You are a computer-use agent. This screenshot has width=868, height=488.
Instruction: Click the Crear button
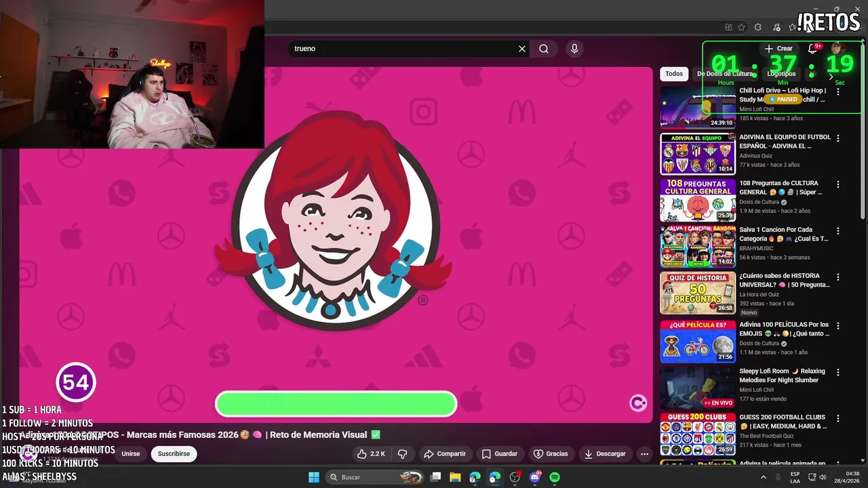pyautogui.click(x=778, y=49)
